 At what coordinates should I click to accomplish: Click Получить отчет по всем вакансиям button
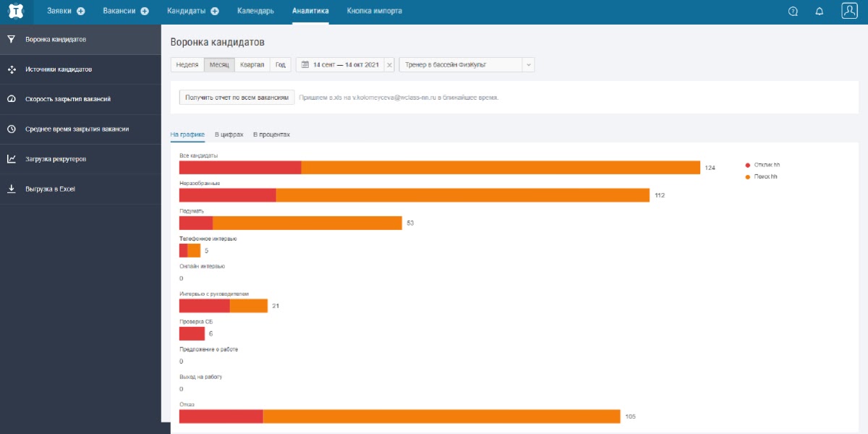(237, 98)
